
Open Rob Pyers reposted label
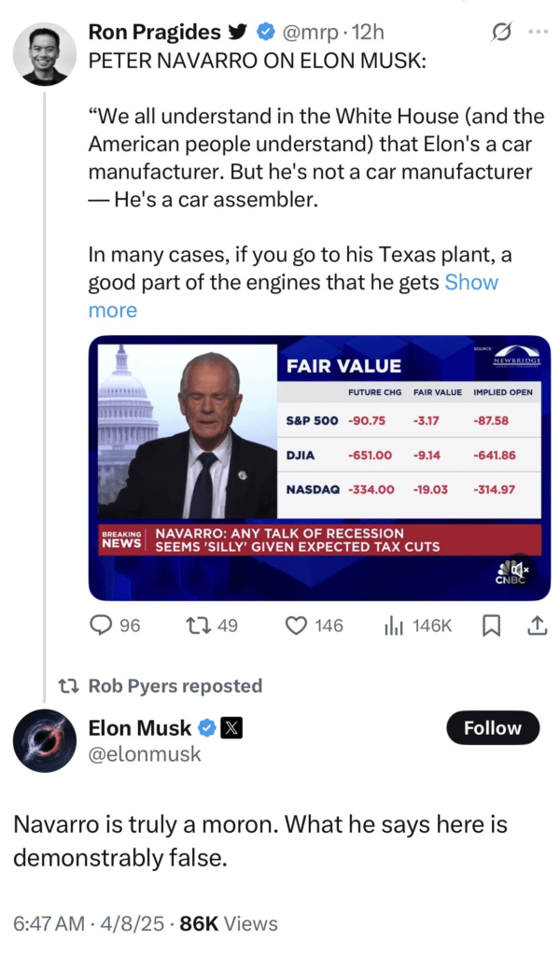(x=175, y=685)
